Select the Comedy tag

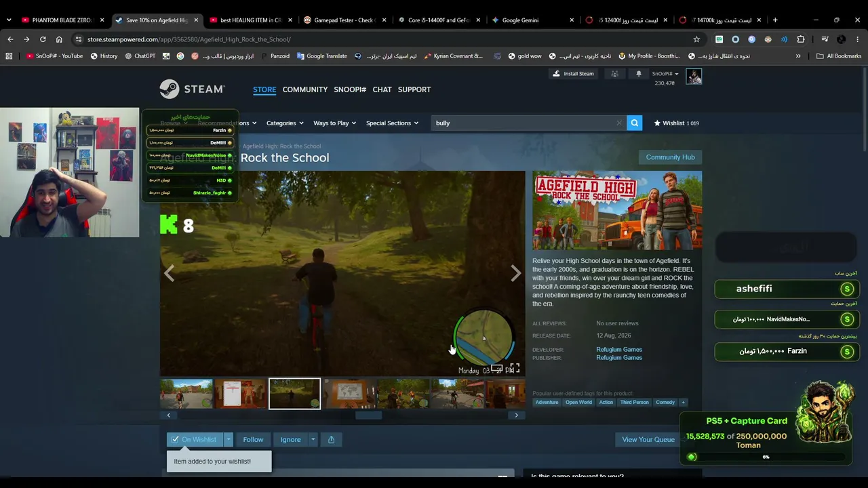665,403
